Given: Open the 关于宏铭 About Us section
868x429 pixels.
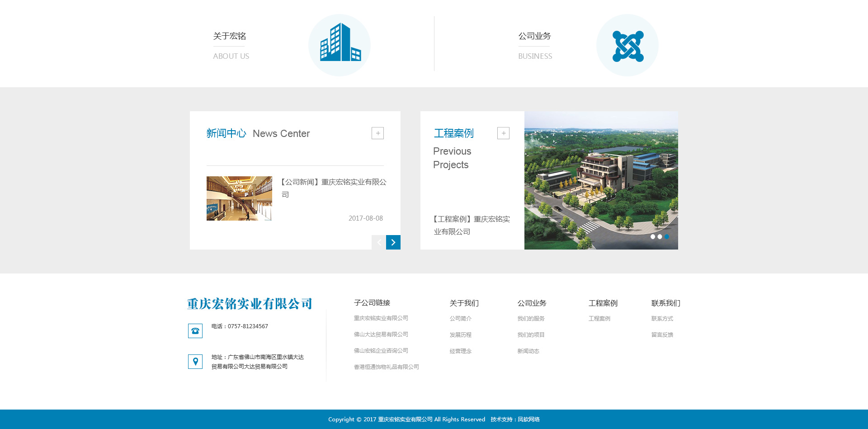Looking at the screenshot, I should (x=230, y=36).
